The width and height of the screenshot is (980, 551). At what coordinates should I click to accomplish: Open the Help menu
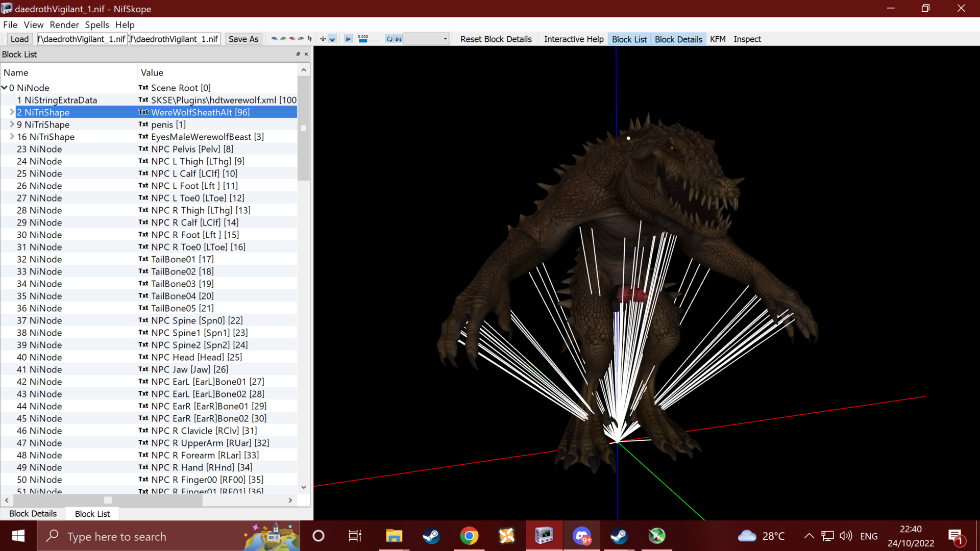point(125,24)
